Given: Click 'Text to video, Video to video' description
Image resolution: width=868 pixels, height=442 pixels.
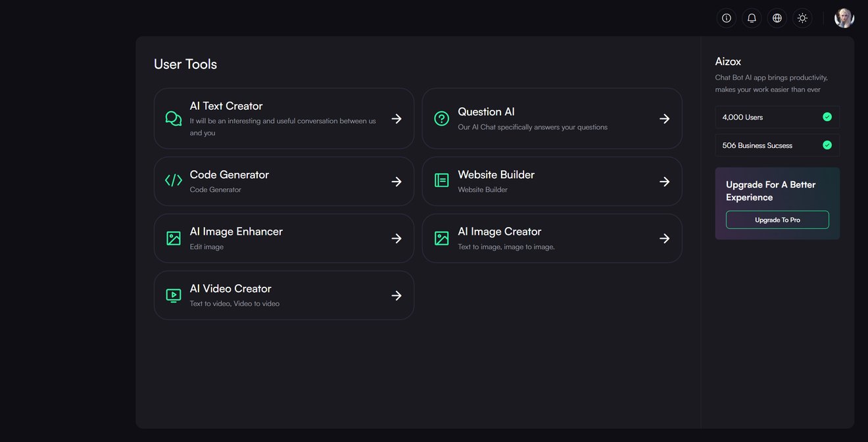Looking at the screenshot, I should pos(235,304).
